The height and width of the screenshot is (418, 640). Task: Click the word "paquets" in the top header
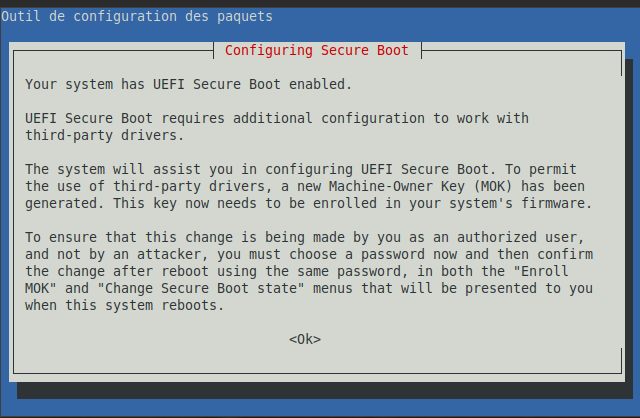click(245, 17)
